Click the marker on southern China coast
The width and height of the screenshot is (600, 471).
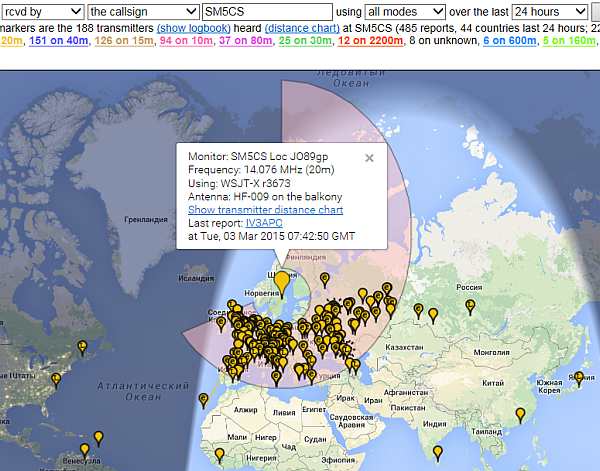click(x=520, y=414)
